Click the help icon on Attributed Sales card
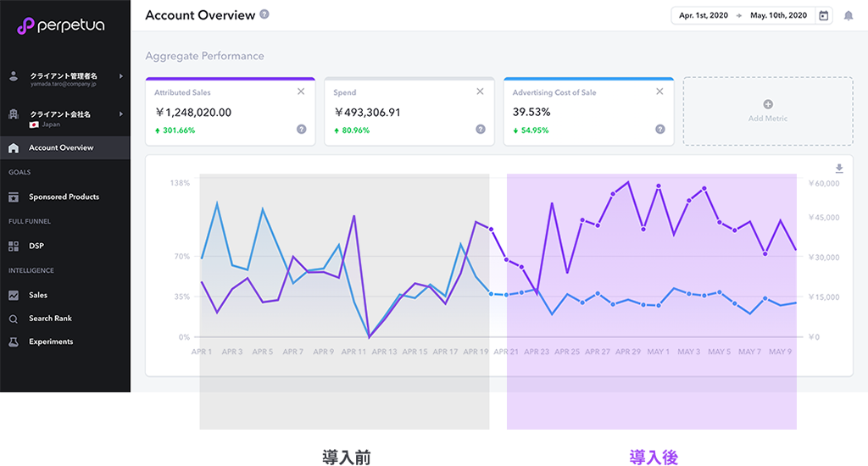The image size is (868, 466). [x=301, y=129]
